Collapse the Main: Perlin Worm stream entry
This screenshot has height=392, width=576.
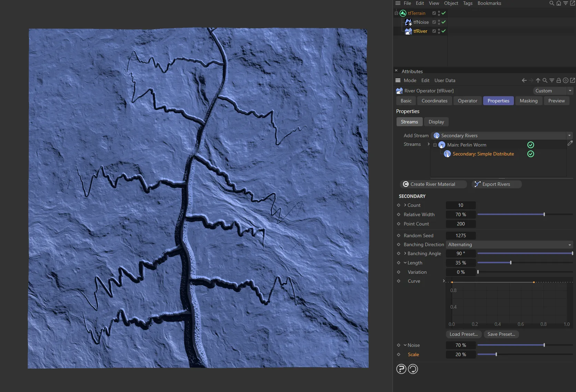[x=435, y=145]
